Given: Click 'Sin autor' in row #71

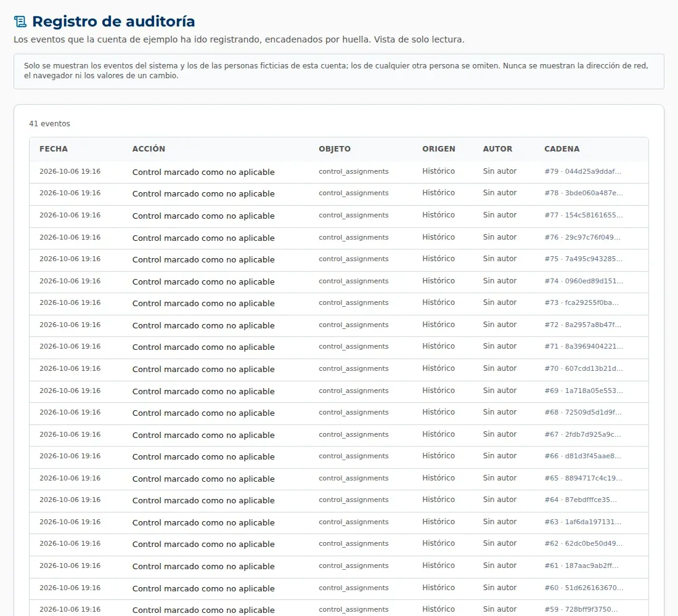Looking at the screenshot, I should [500, 346].
